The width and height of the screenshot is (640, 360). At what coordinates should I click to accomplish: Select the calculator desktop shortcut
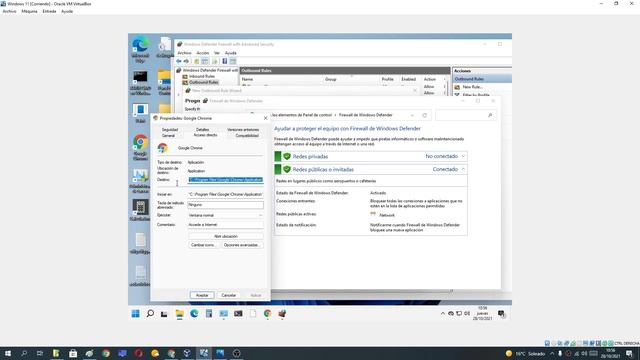140,209
